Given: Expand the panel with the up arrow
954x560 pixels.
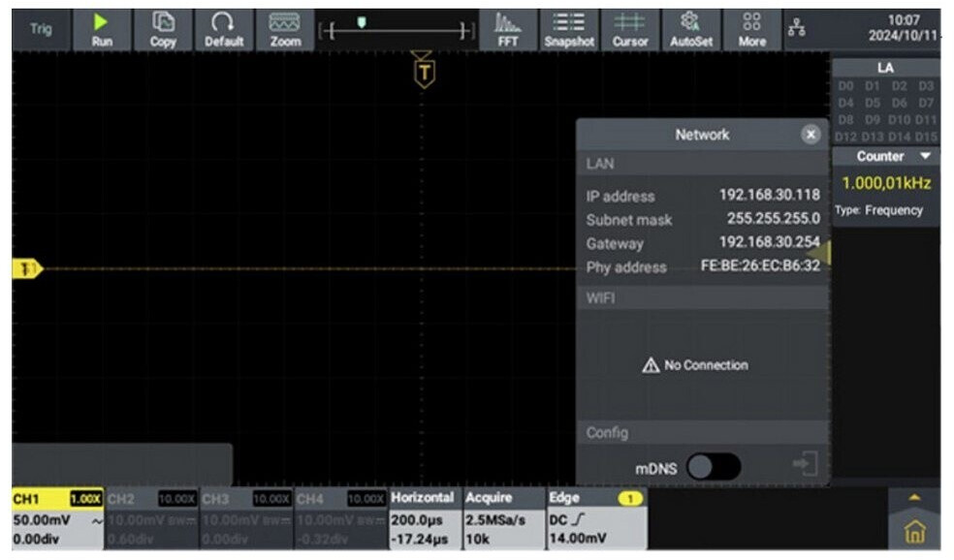Looking at the screenshot, I should point(914,497).
